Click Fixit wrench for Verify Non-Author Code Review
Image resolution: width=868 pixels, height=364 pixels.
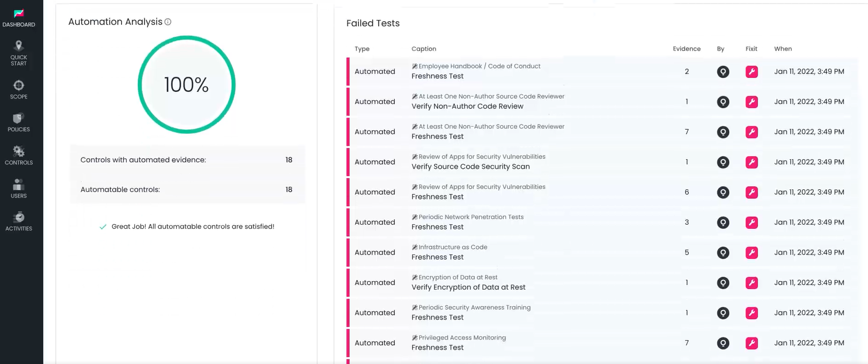click(x=751, y=102)
